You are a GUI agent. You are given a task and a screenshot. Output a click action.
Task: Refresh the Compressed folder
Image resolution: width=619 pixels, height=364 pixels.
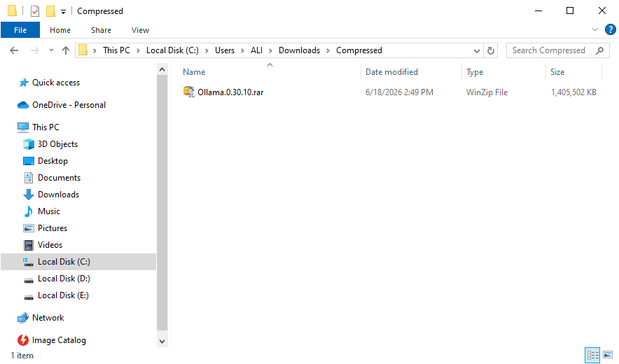click(490, 50)
